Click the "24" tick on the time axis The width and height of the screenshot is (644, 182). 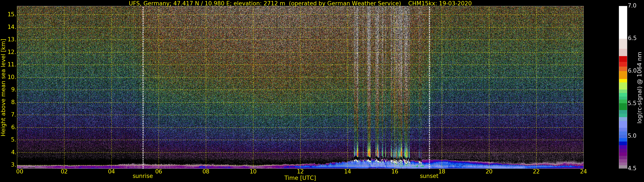(x=583, y=172)
